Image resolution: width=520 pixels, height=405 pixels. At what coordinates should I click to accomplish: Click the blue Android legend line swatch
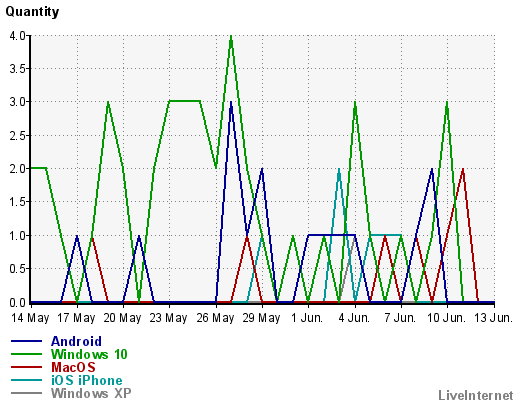(26, 341)
